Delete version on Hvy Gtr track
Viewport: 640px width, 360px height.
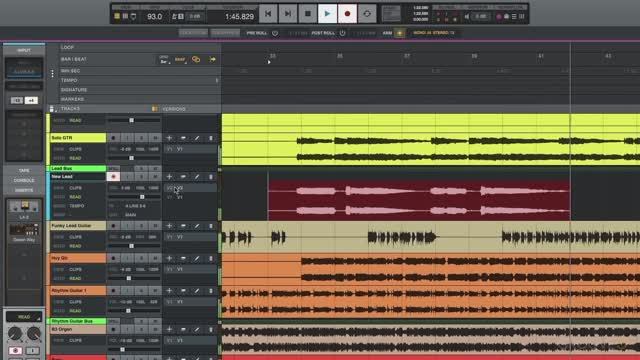pos(211,258)
